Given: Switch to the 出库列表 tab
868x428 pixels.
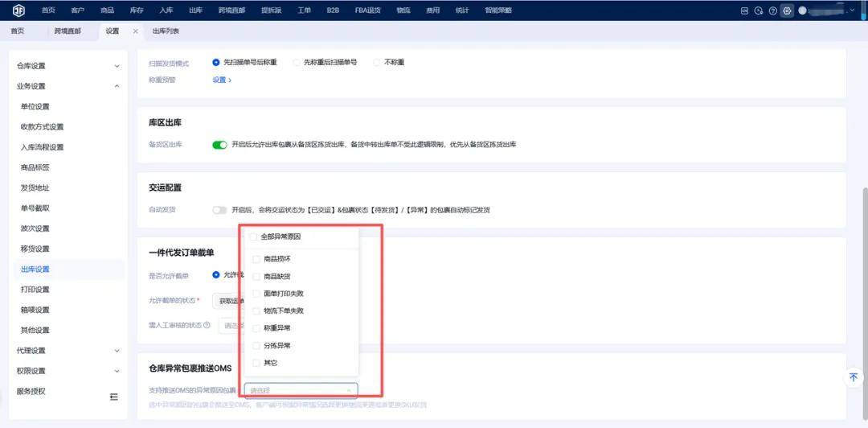Looking at the screenshot, I should [x=166, y=31].
